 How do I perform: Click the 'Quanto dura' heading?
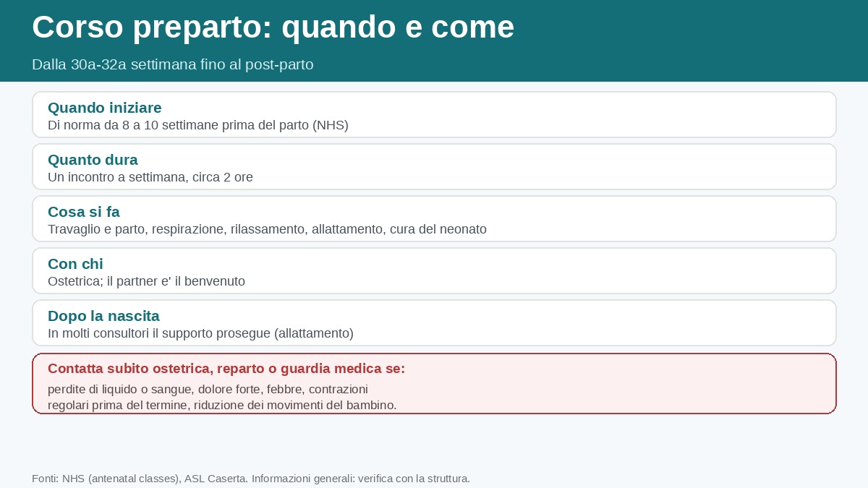[93, 160]
